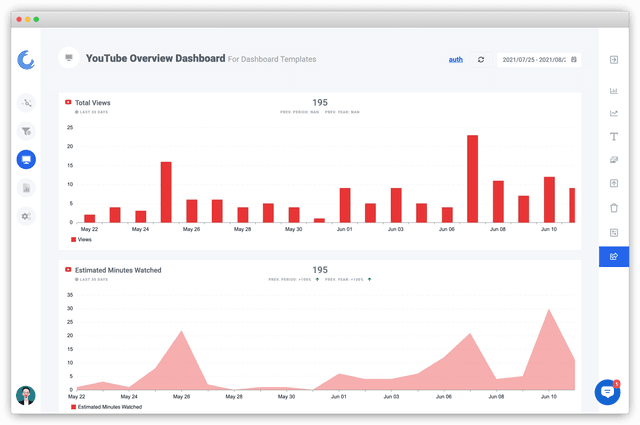Click the 195 value in Total Views
Viewport: 640px width, 425px height.
pos(320,102)
